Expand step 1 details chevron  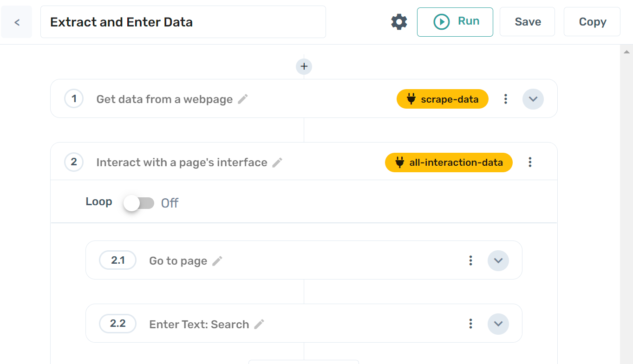533,99
